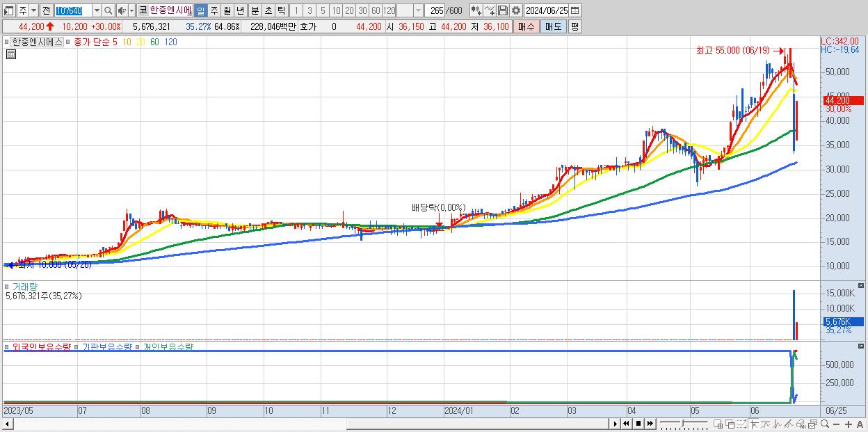Click the magnifier zoom icon in bottom bar
Screen dimensions: 868x432
825,424
